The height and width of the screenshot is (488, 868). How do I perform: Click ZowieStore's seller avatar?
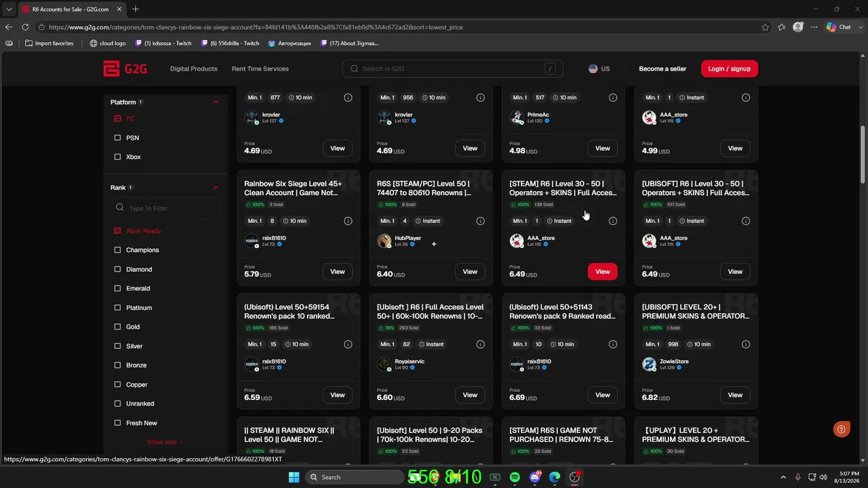(x=649, y=364)
